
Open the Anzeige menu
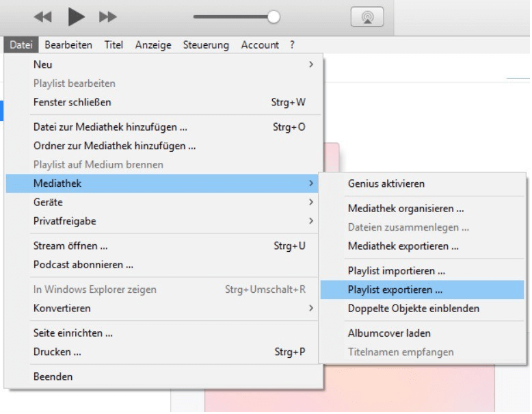152,44
